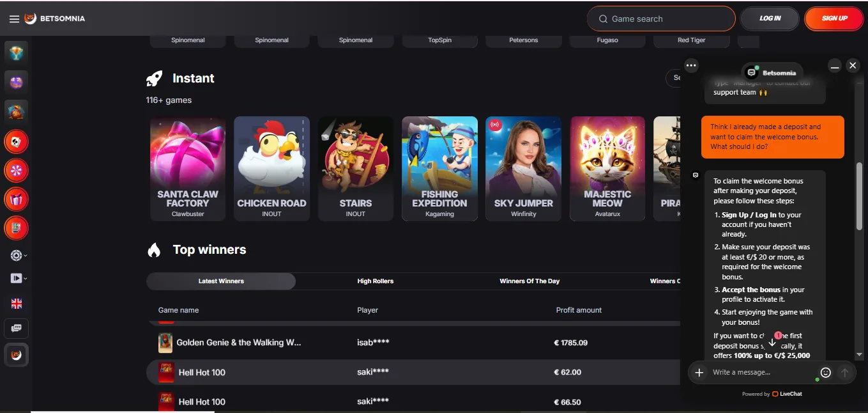Click the € 1785.09 profit amount

click(571, 343)
